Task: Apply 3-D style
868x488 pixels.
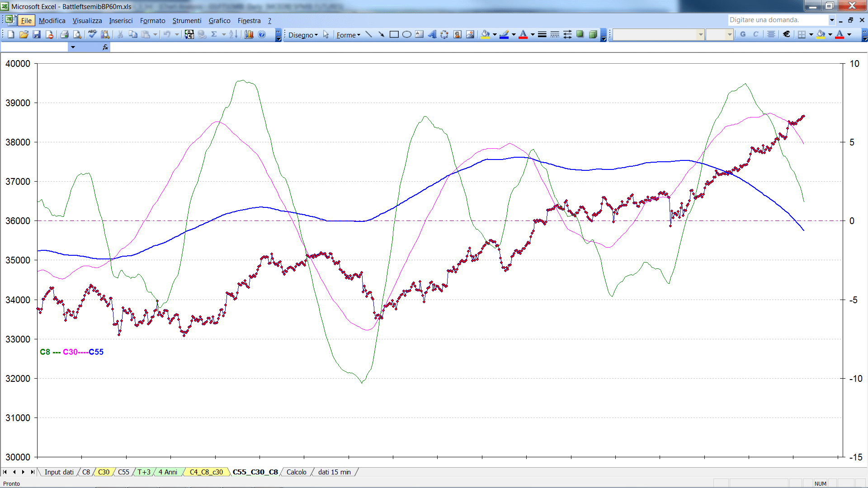Action: coord(593,34)
